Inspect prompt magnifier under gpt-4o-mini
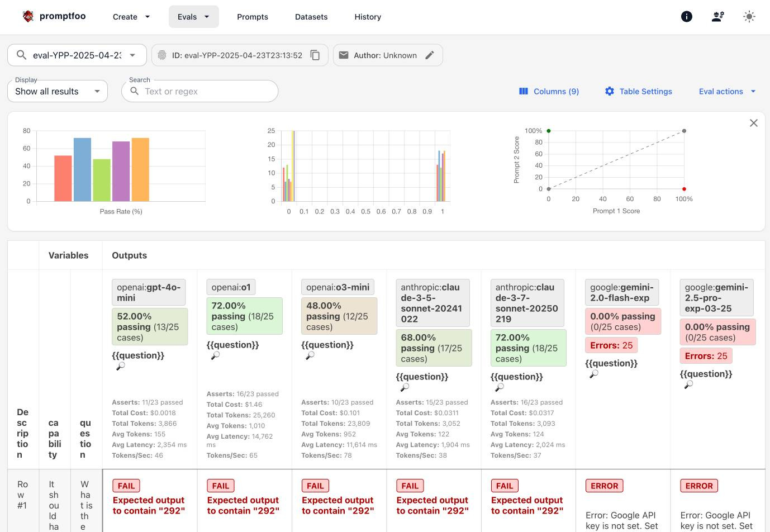Viewport: 770px width, 532px height. tap(121, 366)
